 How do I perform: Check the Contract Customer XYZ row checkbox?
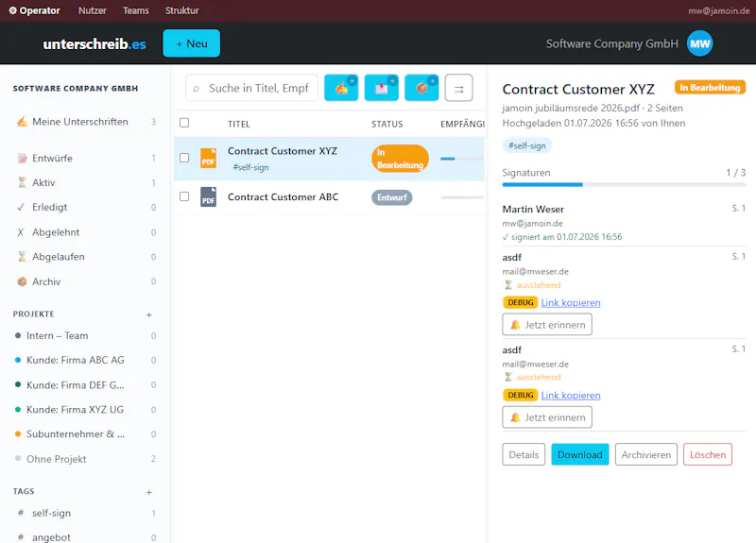tap(184, 158)
